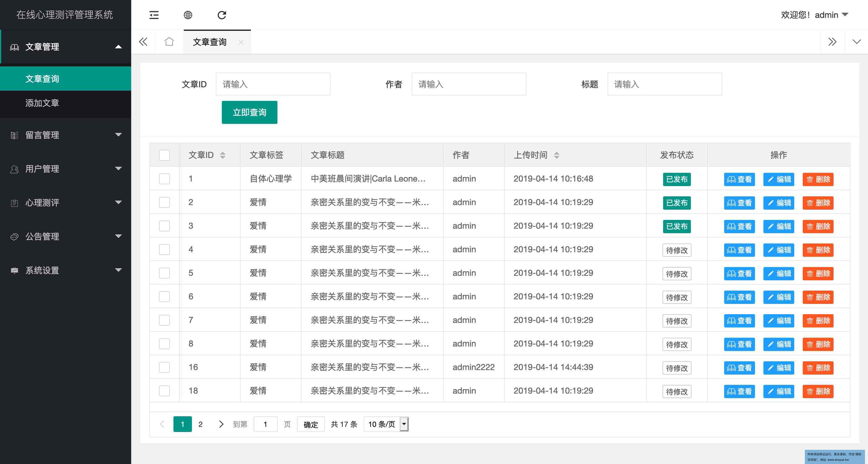Sort the table by the 上传时间 column arrows
The width and height of the screenshot is (868, 464).
coord(557,155)
